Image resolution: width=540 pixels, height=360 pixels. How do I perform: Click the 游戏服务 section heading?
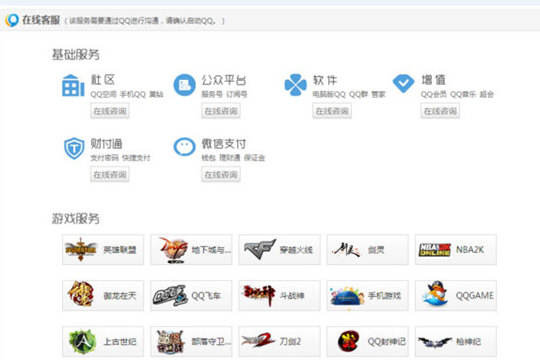tap(76, 218)
